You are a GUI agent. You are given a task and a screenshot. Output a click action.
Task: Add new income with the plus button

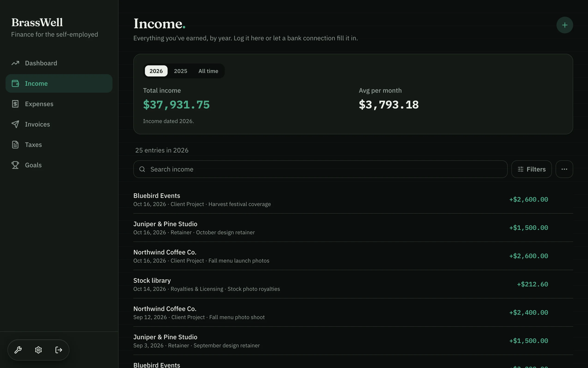click(564, 25)
